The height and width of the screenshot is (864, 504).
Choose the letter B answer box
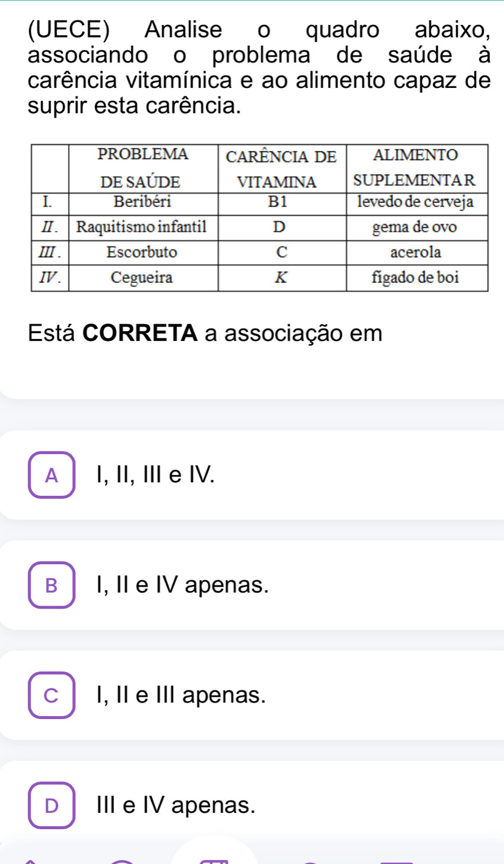[x=52, y=586]
